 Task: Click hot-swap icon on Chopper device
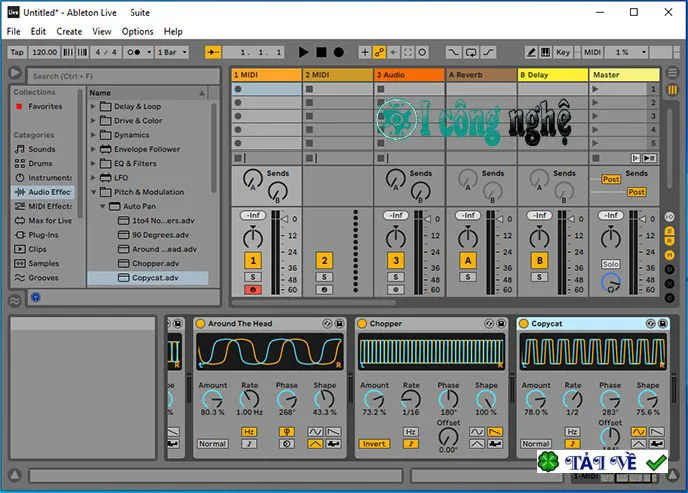pyautogui.click(x=489, y=324)
